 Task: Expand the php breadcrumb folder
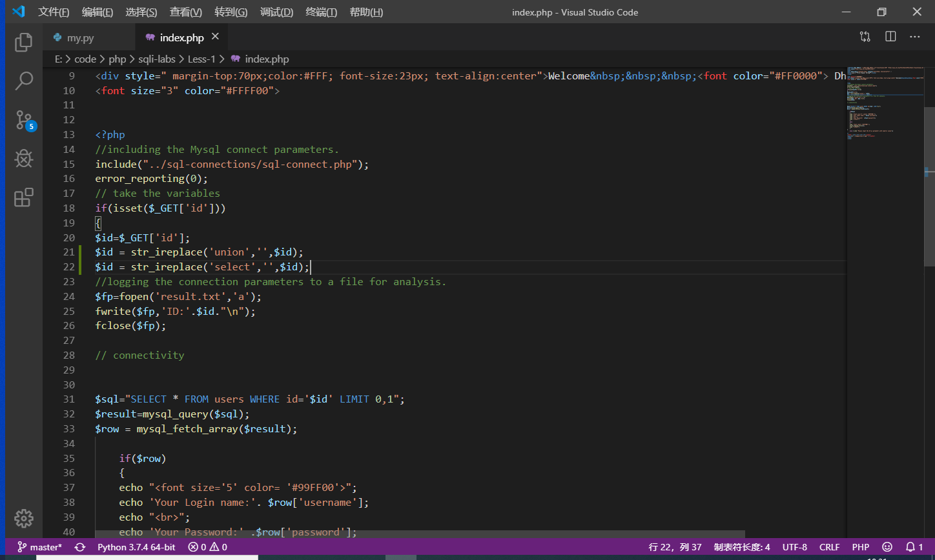(118, 59)
